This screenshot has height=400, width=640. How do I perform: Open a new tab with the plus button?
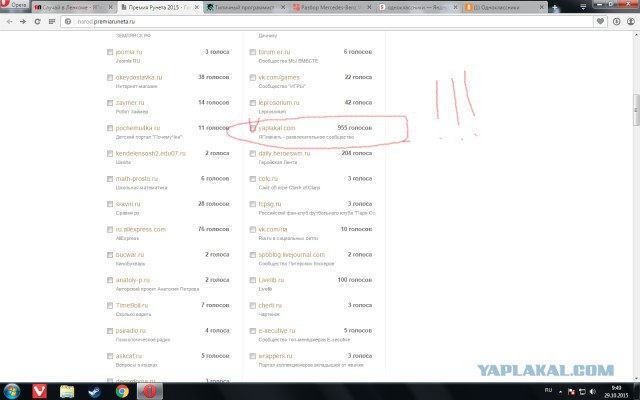click(555, 7)
